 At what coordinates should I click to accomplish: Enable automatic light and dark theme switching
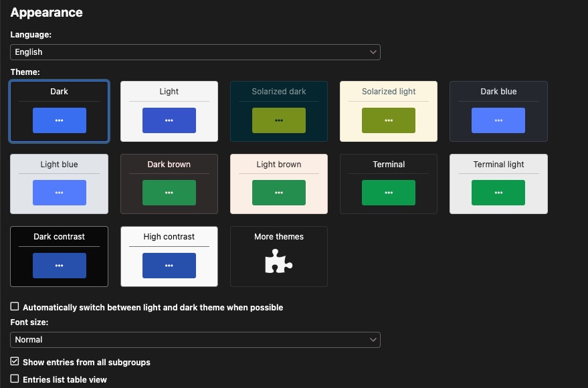14,306
